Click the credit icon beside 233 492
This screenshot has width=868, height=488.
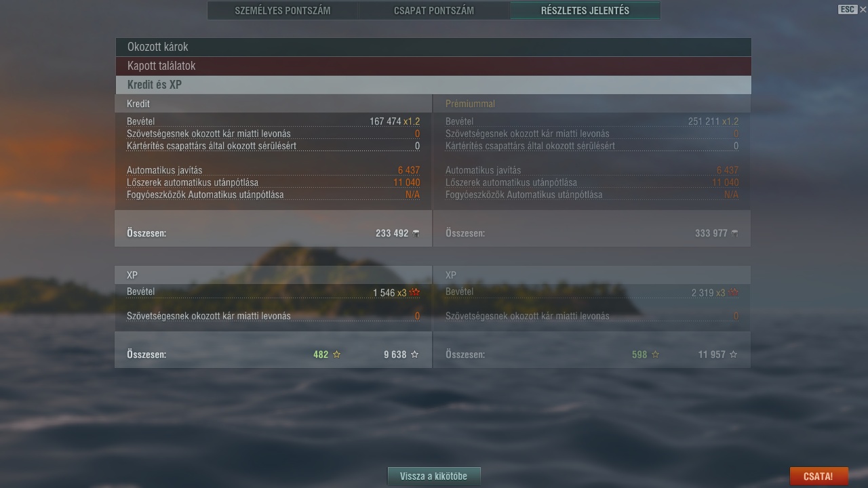click(416, 233)
